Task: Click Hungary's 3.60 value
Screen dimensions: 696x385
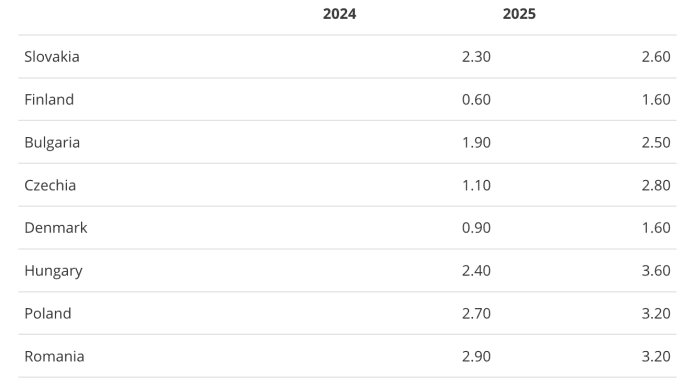Action: (656, 271)
